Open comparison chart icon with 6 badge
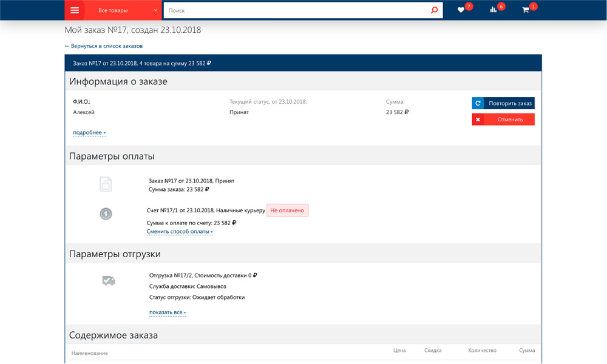 pos(493,10)
